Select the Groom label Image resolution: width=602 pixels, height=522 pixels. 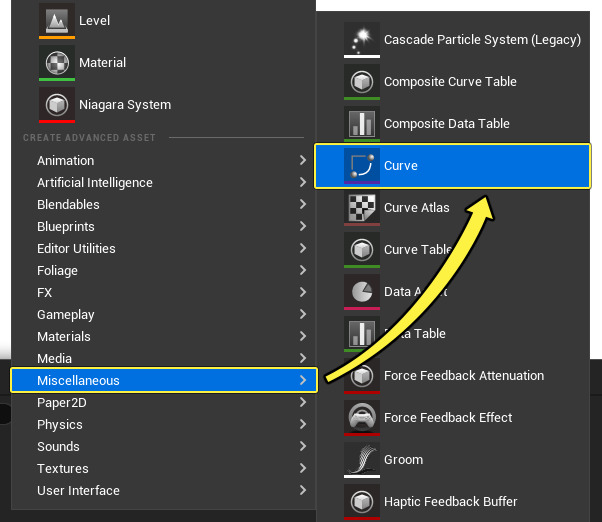tap(404, 460)
